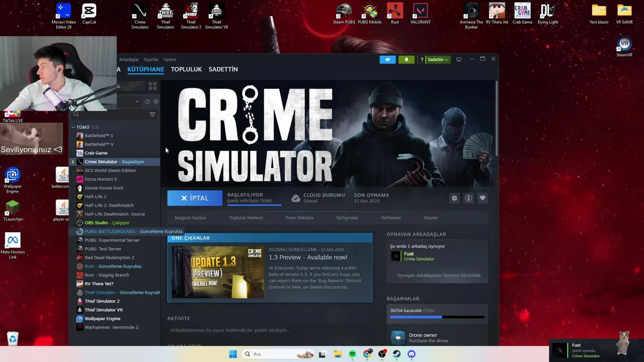Launch Rust desktop shortcut
644x362 pixels.
[x=395, y=14]
